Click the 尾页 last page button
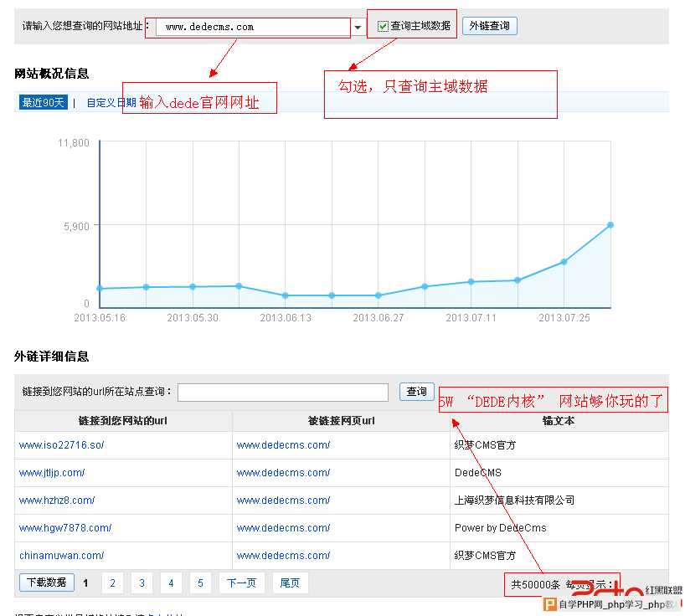Screen dimensions: 685x616 [290, 583]
